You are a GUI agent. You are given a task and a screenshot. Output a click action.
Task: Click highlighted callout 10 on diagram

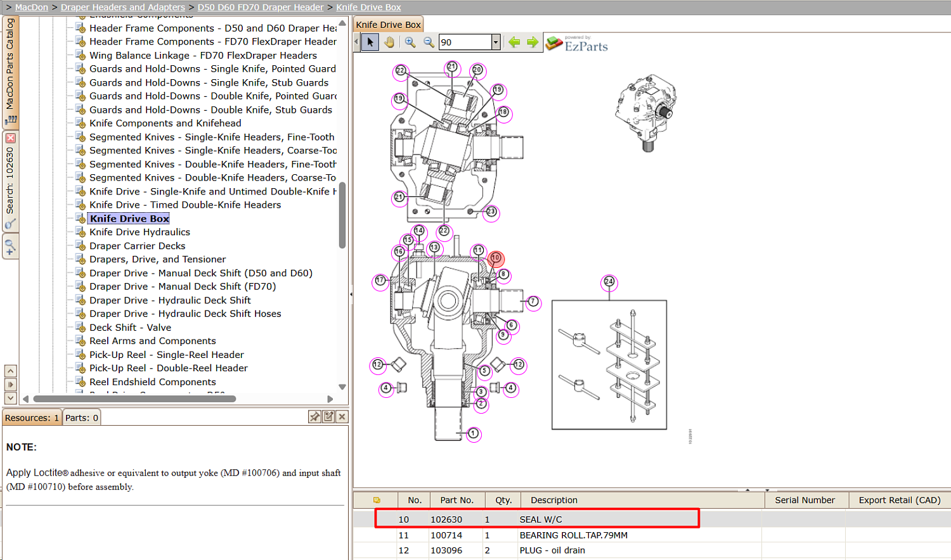pos(496,258)
